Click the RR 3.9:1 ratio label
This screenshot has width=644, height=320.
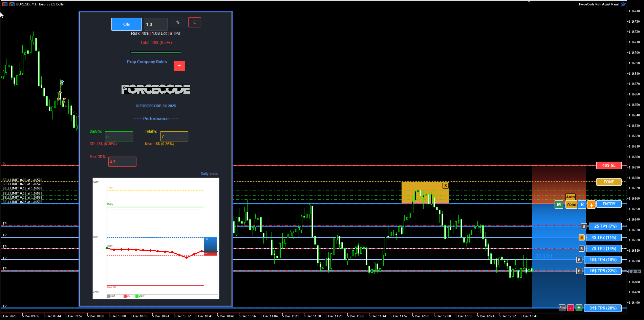click(x=544, y=256)
